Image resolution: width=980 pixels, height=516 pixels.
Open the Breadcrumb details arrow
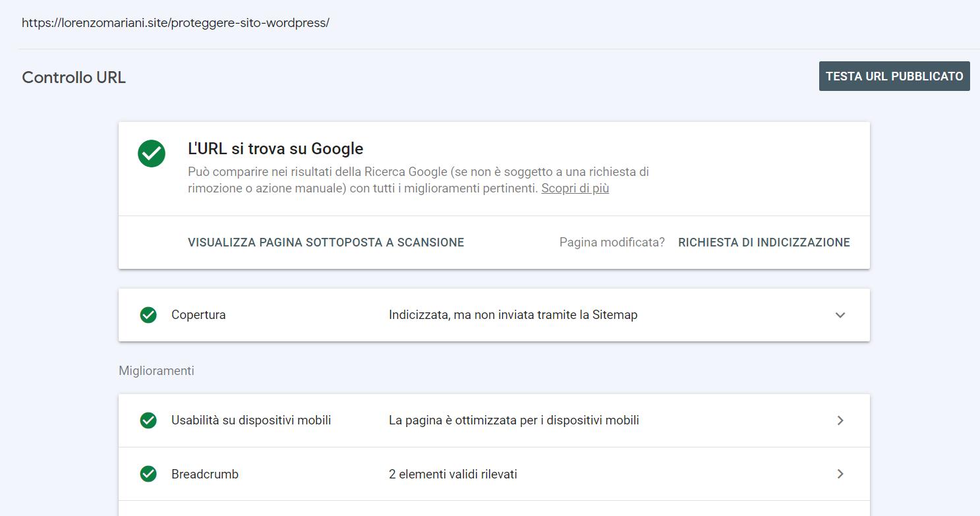pos(840,474)
